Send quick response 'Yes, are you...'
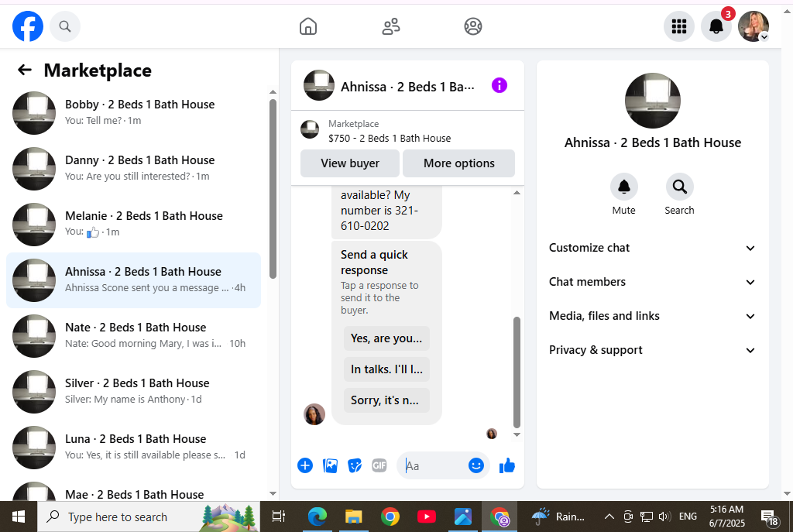 pyautogui.click(x=386, y=338)
